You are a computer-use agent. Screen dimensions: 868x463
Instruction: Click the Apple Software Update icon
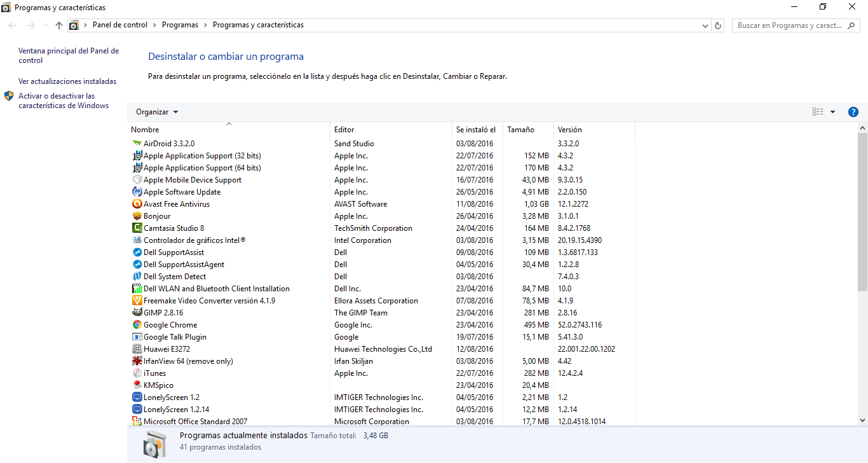[x=137, y=192]
